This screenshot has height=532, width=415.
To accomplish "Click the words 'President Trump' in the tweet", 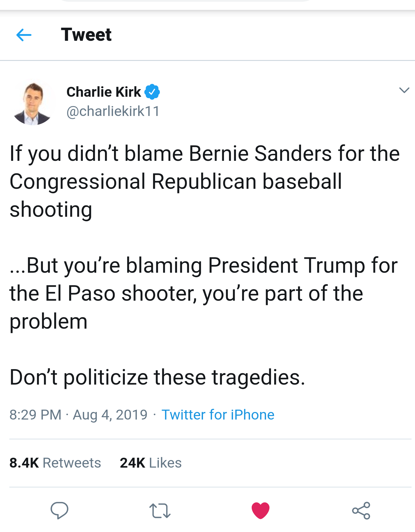I will click(x=286, y=265).
